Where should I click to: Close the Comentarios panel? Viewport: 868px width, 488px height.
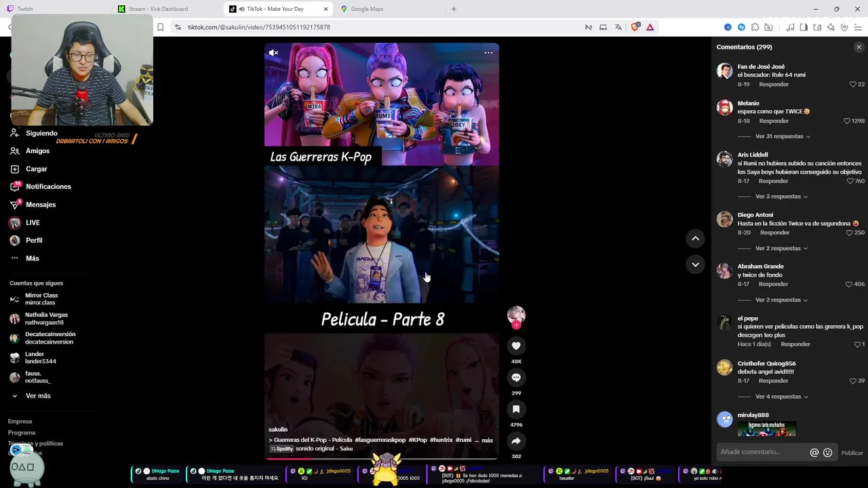859,47
